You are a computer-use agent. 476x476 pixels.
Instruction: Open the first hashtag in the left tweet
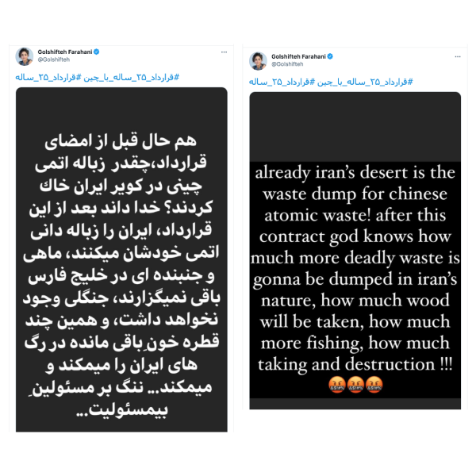(x=132, y=78)
